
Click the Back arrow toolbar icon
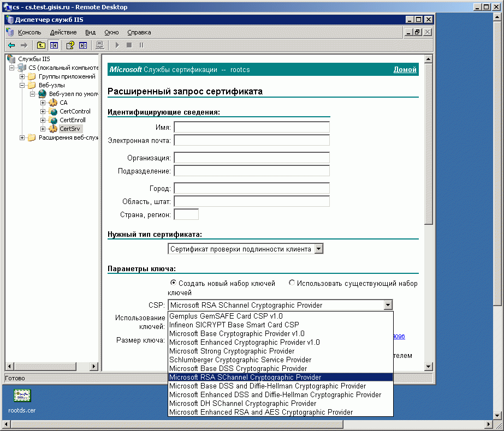tap(11, 45)
